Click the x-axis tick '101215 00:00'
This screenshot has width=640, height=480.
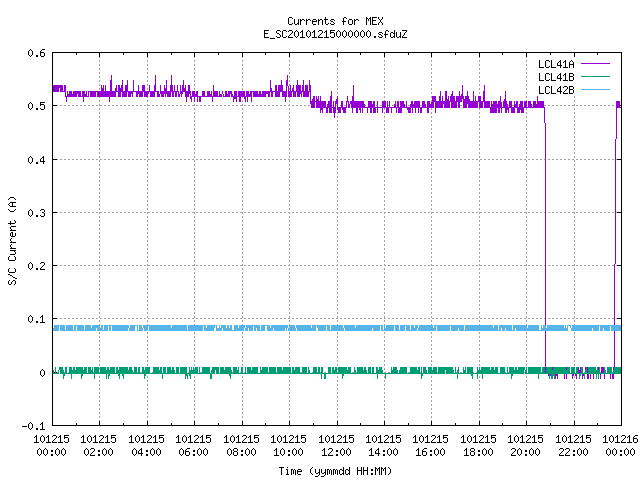[51, 446]
